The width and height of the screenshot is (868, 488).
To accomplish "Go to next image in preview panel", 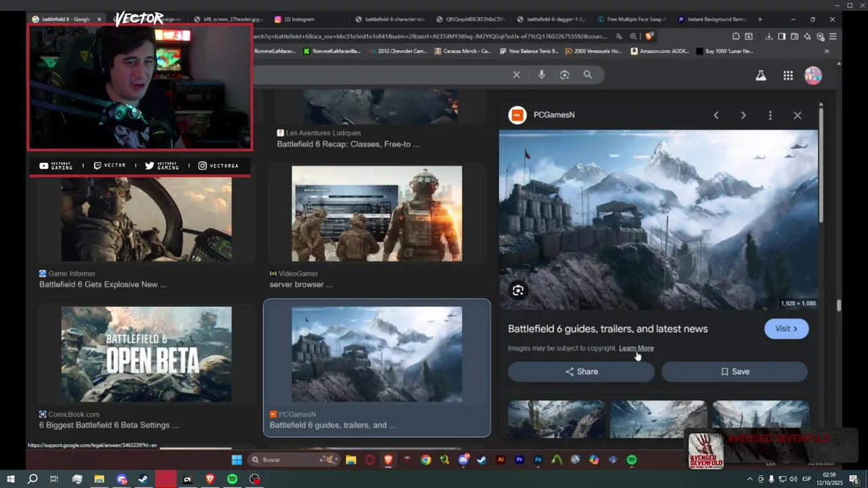I will click(743, 115).
